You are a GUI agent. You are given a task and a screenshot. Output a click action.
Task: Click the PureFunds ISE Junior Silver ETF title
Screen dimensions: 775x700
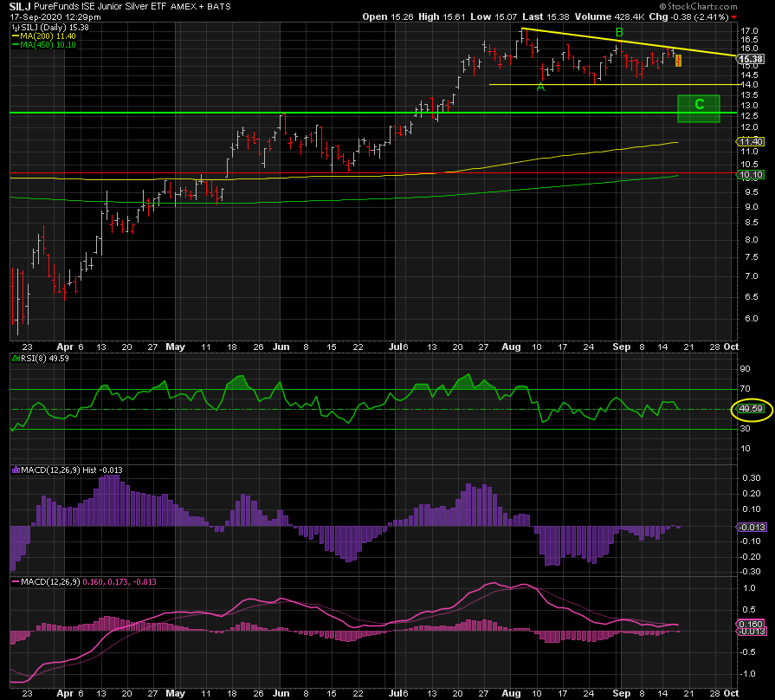pyautogui.click(x=100, y=7)
